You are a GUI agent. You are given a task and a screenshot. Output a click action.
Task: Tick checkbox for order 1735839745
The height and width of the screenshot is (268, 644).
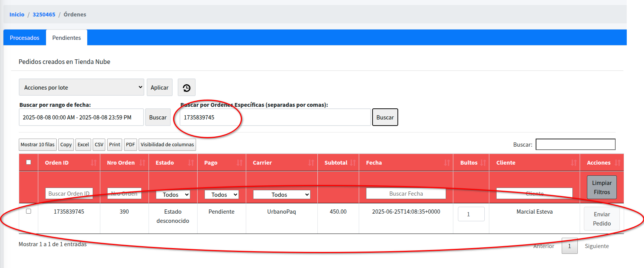coord(28,211)
